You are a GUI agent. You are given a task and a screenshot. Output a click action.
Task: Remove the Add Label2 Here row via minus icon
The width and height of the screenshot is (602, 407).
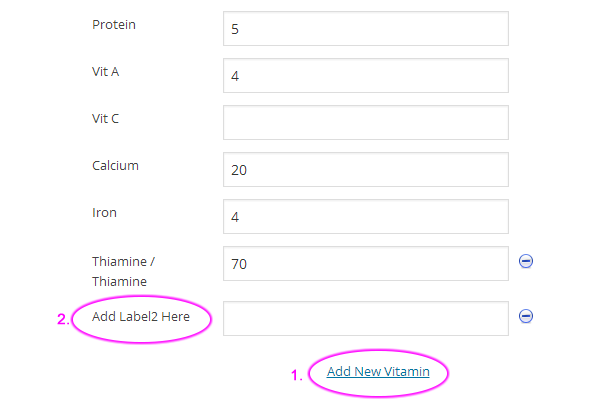coord(526,316)
